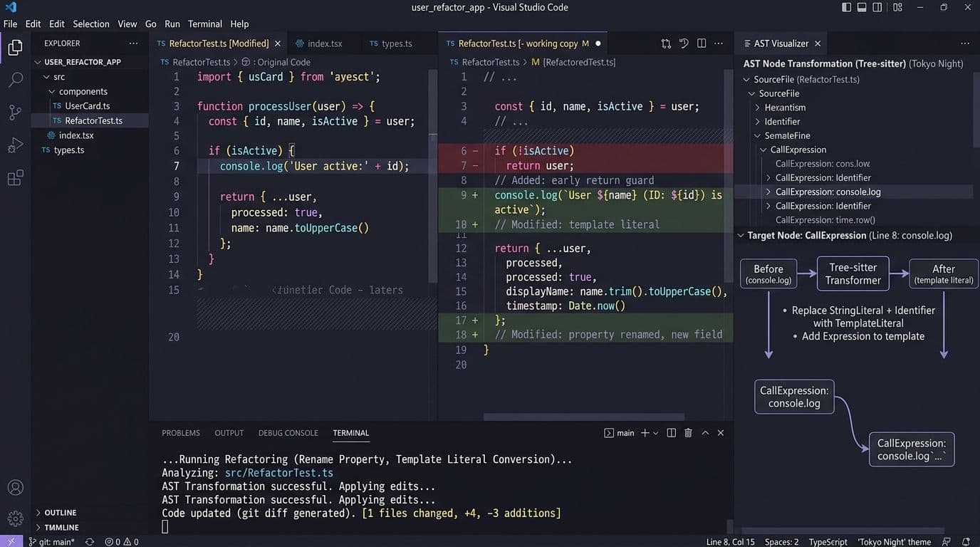Collapse the Target Node: CallExpression section
The height and width of the screenshot is (547, 980).
coord(741,236)
